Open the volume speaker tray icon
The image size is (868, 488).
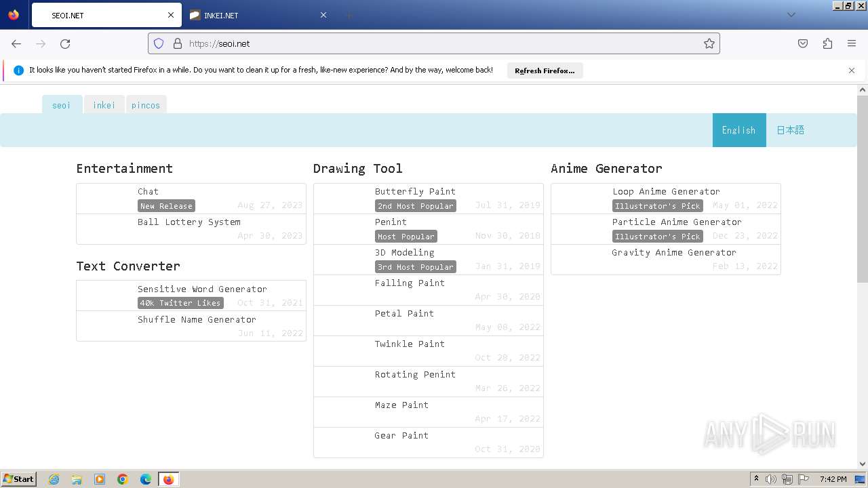[771, 479]
